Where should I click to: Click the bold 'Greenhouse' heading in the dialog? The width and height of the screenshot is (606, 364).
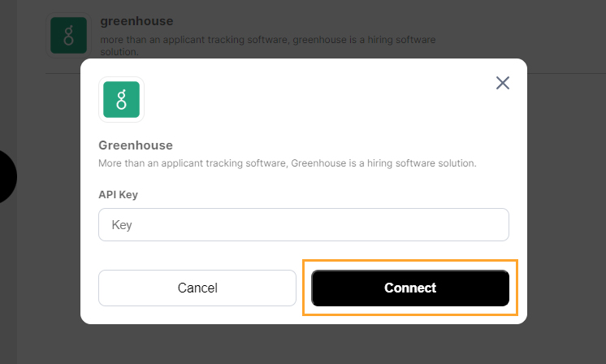[x=136, y=145]
